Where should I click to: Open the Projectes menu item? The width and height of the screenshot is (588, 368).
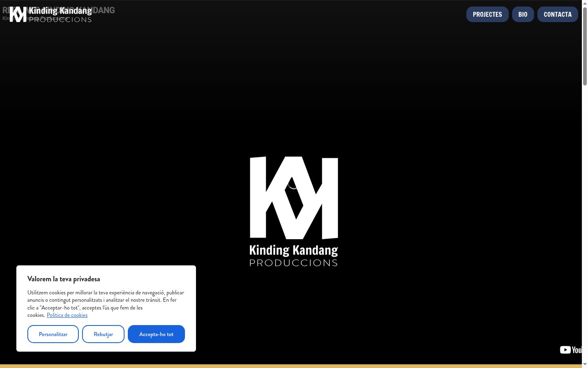[x=487, y=14]
